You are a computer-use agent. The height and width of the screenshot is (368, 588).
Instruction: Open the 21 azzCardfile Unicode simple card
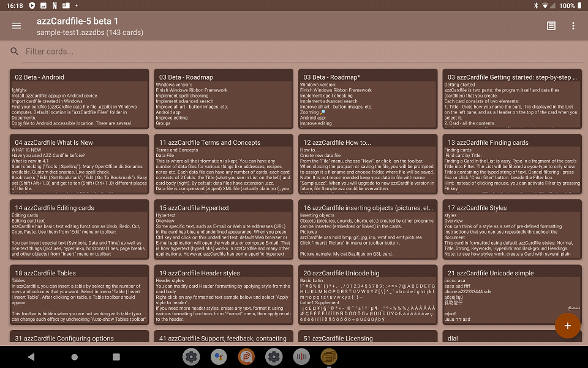pos(512,295)
